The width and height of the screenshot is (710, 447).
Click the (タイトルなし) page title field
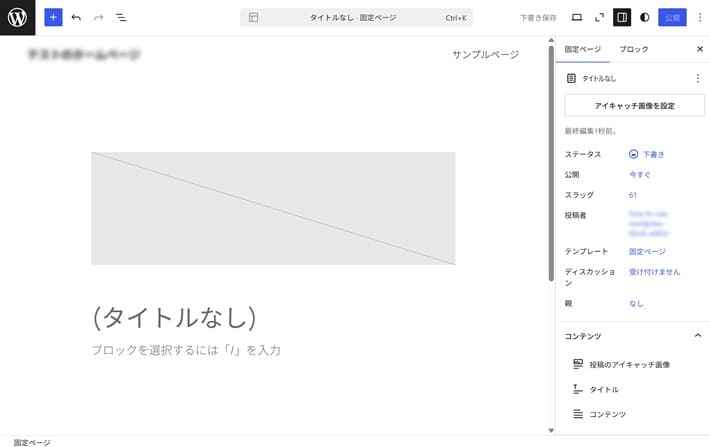coord(175,317)
